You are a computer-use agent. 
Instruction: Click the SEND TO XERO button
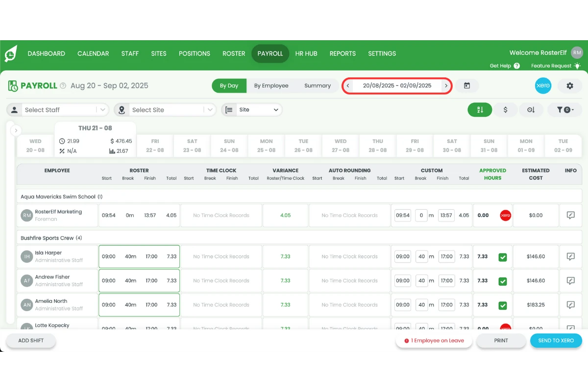point(556,341)
